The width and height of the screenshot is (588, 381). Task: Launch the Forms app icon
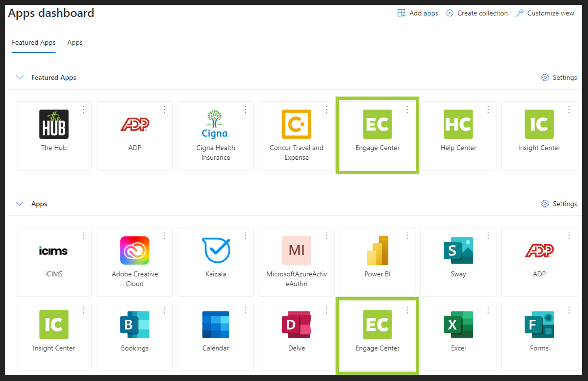539,324
